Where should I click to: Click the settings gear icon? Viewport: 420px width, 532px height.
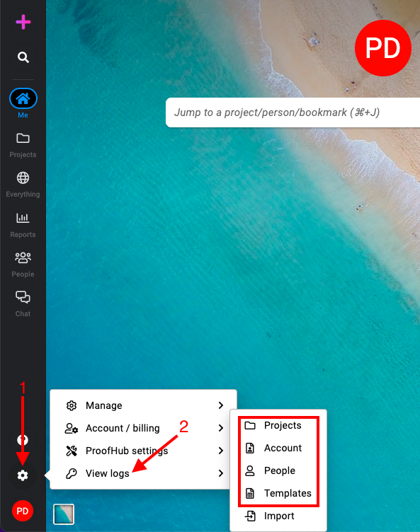click(x=23, y=475)
